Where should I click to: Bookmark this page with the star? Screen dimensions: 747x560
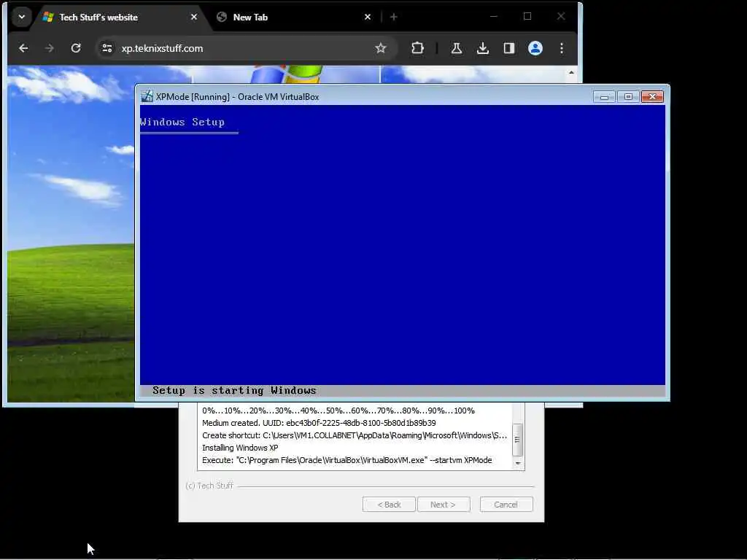point(380,48)
